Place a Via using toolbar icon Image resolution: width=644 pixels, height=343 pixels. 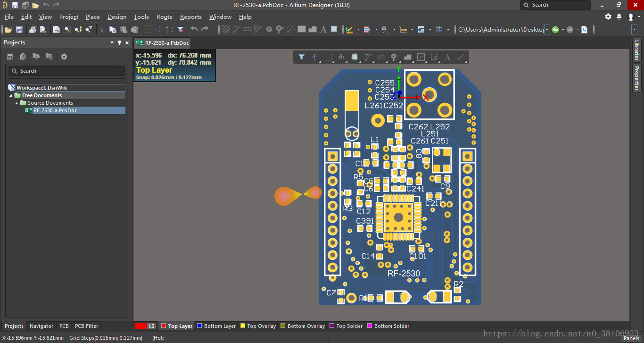280,29
